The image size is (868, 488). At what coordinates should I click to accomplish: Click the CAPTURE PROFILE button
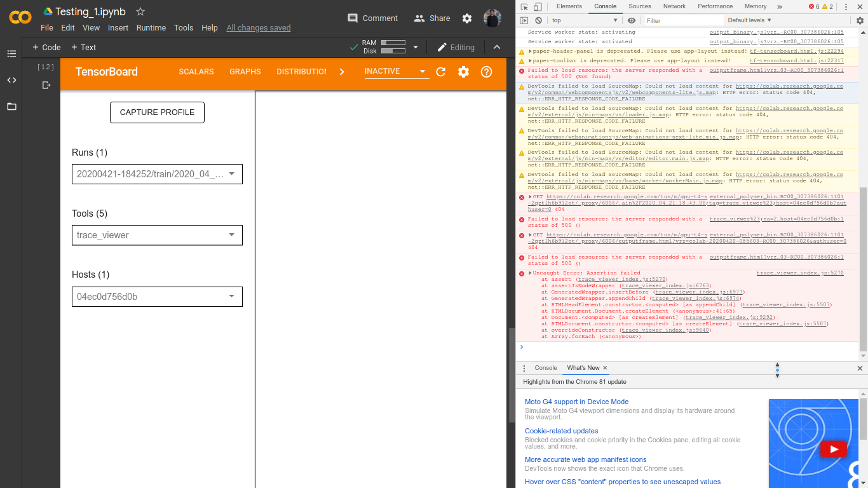point(157,112)
